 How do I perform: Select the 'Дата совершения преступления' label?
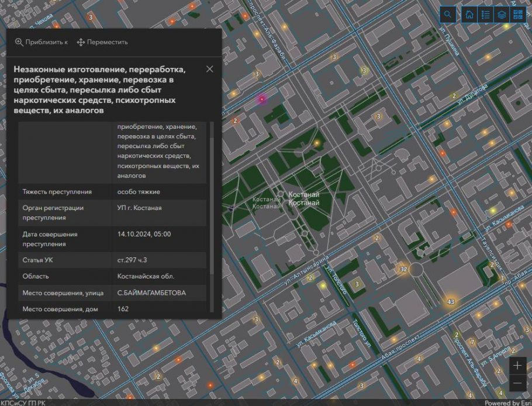(50, 239)
